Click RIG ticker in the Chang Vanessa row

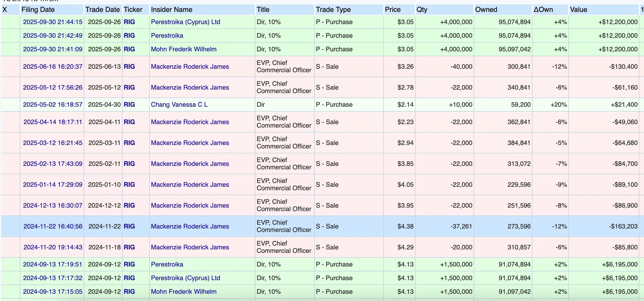click(x=129, y=105)
